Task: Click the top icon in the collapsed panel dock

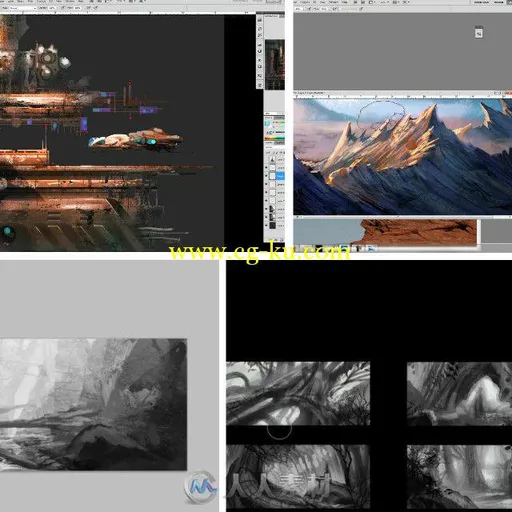Action: click(x=260, y=21)
